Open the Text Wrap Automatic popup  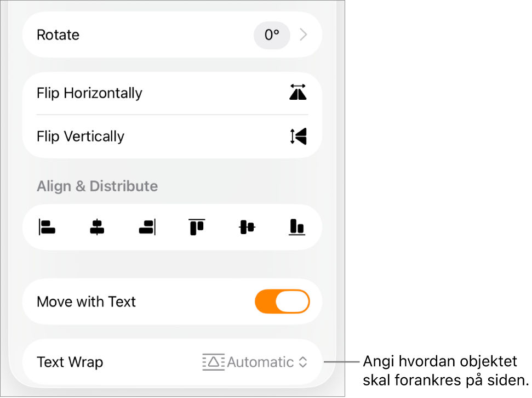point(255,362)
